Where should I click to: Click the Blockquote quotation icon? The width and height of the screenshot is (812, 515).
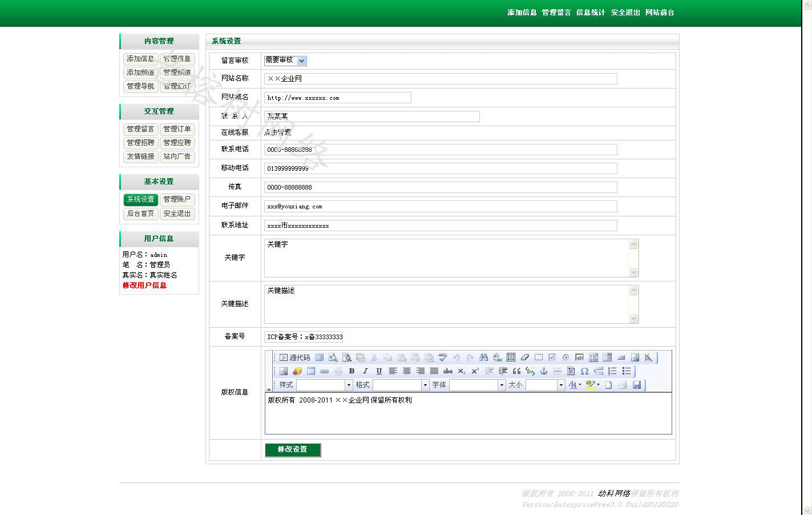pyautogui.click(x=516, y=371)
